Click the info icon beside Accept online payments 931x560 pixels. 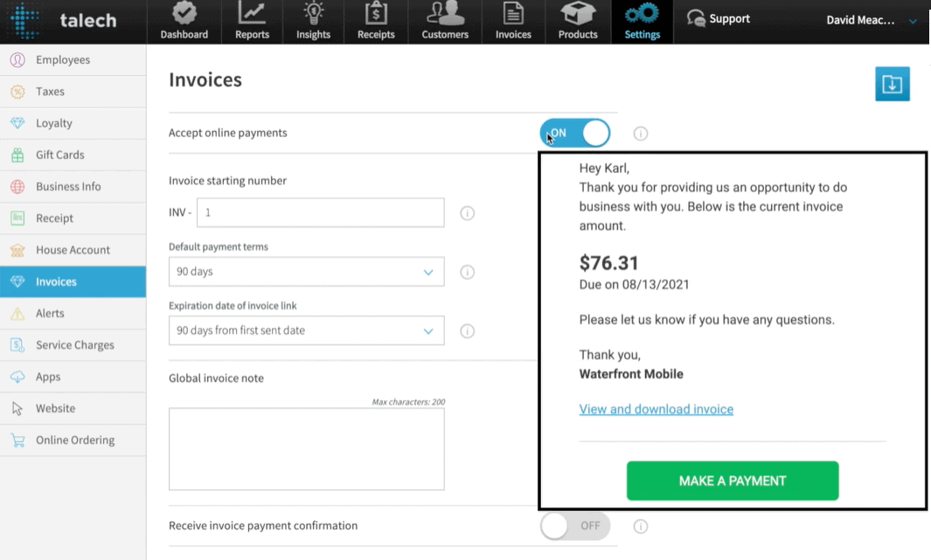pyautogui.click(x=640, y=133)
